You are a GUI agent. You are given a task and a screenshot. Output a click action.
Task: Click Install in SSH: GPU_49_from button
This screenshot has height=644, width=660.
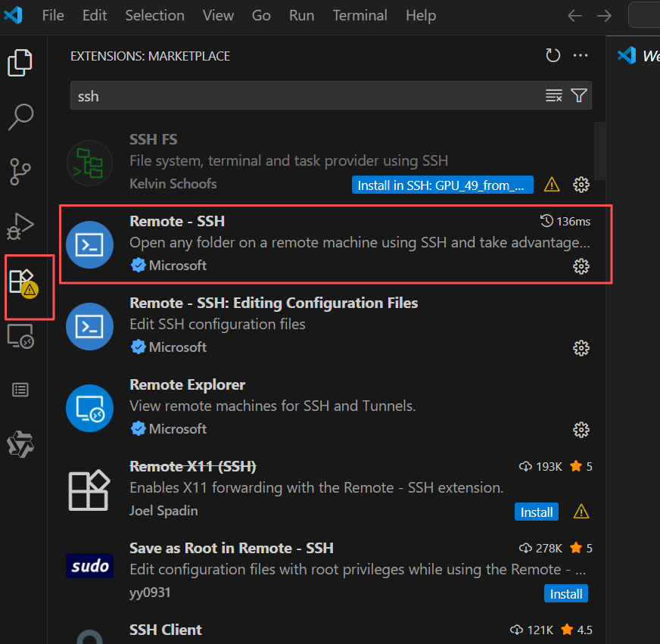442,185
